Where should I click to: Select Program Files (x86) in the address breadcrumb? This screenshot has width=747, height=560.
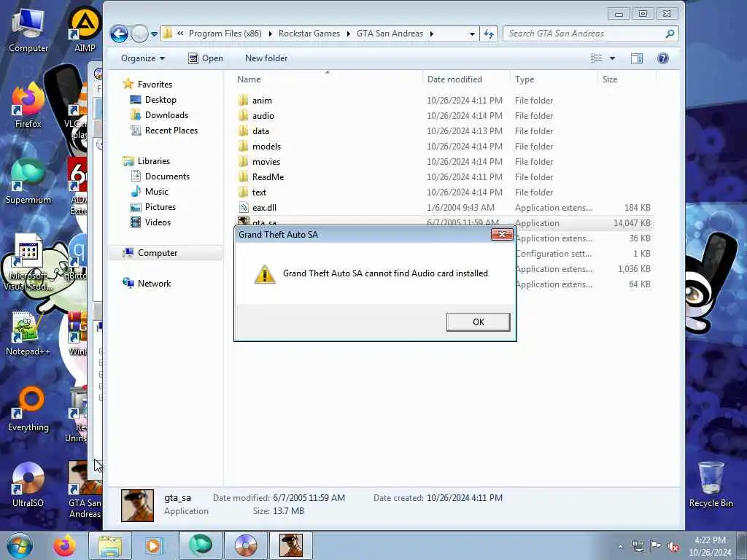225,34
